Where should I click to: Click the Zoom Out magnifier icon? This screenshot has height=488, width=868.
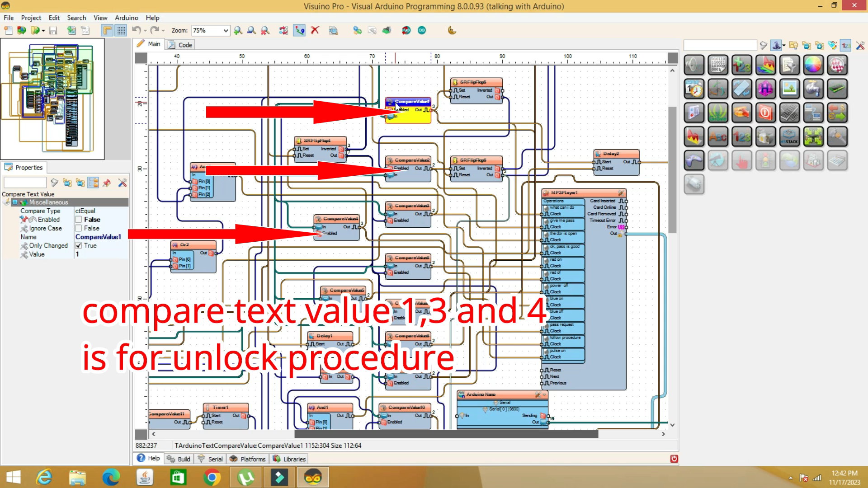(x=251, y=30)
